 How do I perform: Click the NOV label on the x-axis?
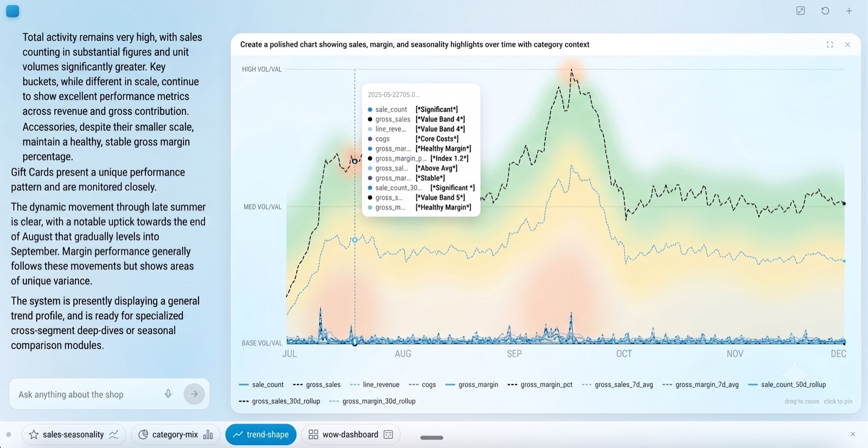tap(735, 354)
